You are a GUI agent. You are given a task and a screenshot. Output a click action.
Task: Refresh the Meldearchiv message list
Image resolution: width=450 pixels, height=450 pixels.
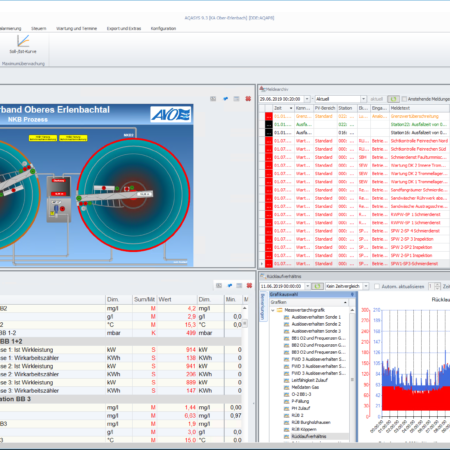[x=393, y=99]
